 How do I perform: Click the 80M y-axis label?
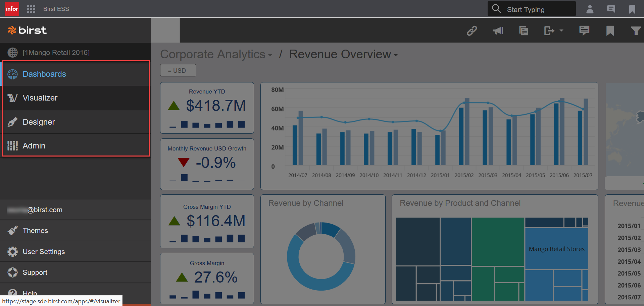coord(278,90)
